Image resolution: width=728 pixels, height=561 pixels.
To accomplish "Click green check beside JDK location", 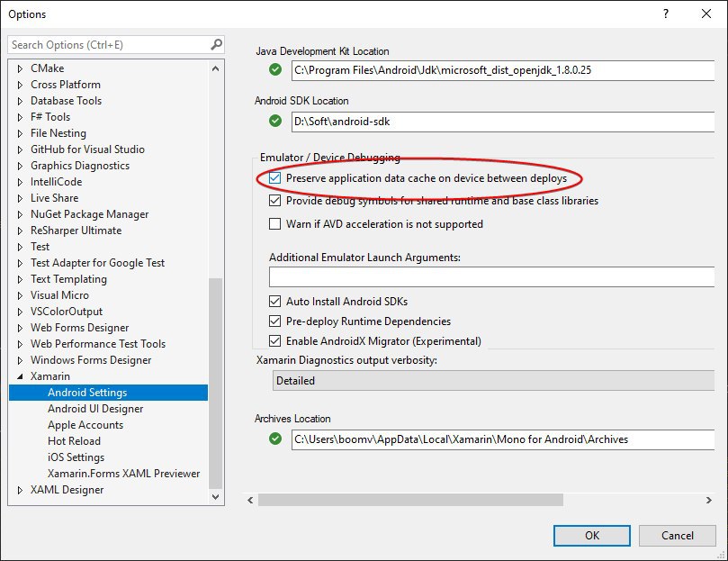I will pyautogui.click(x=275, y=69).
